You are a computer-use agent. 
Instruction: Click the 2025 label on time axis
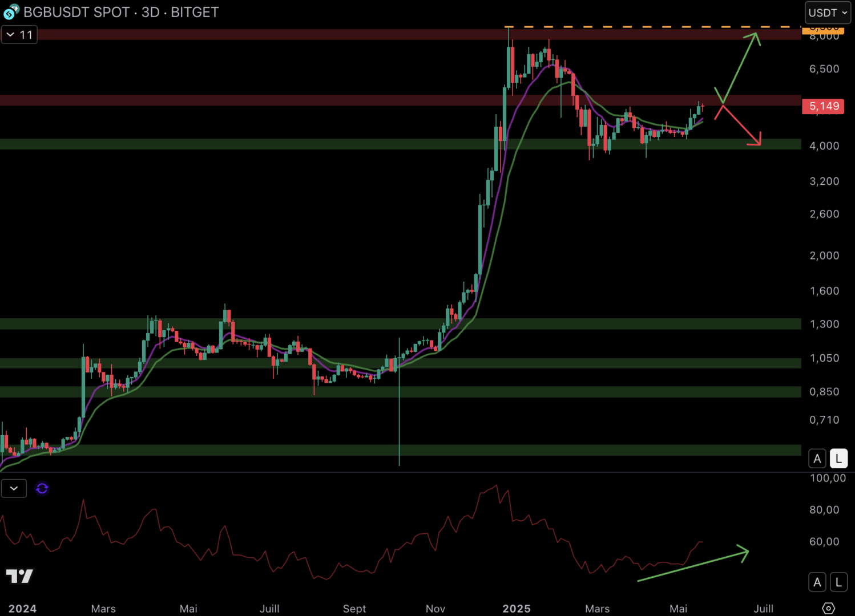(517, 609)
